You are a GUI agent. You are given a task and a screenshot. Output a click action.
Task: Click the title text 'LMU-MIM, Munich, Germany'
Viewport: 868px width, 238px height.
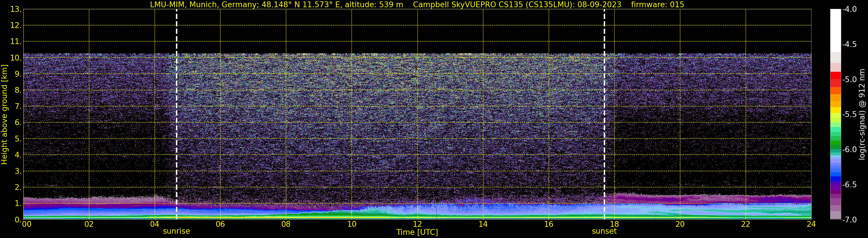(204, 4)
